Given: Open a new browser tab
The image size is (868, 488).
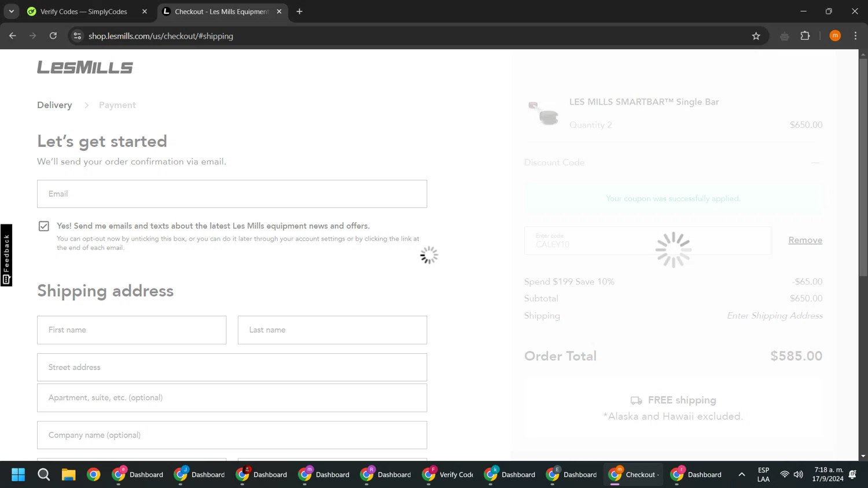Looking at the screenshot, I should (x=299, y=12).
